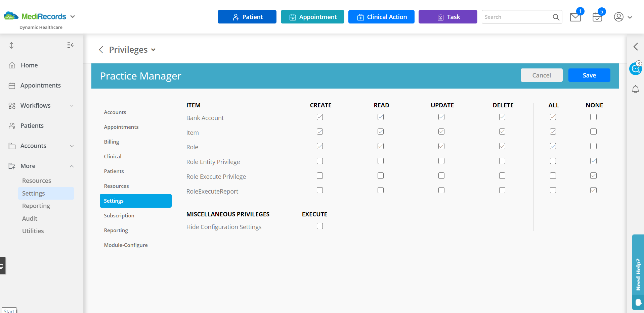Open Resources in the sidebar

pyautogui.click(x=37, y=181)
